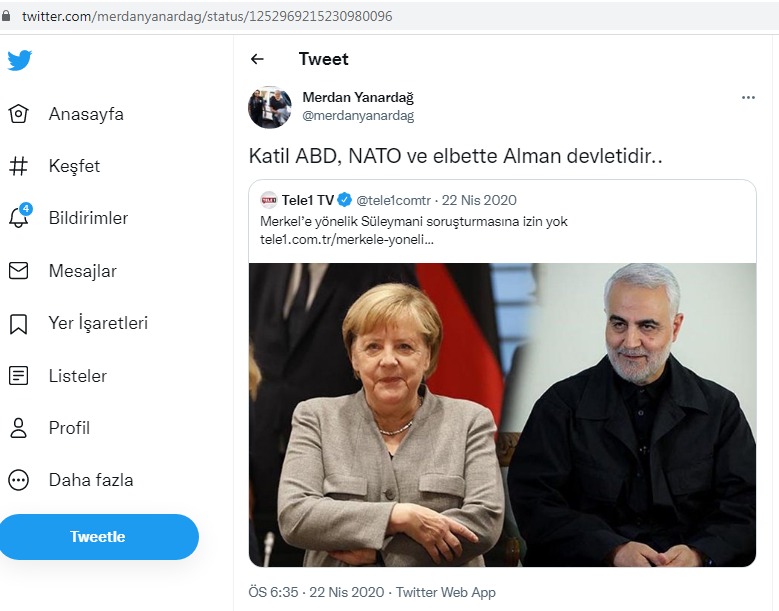Viewport: 779px width, 611px height.
Task: Click the Mesajlar envelope icon
Action: [x=19, y=271]
